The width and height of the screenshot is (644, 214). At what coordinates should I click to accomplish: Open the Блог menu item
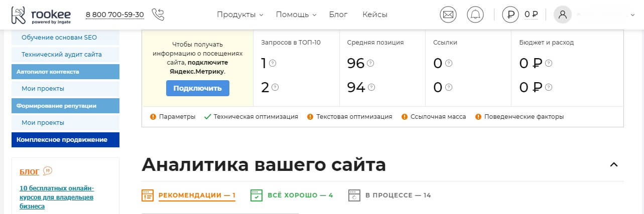[338, 15]
